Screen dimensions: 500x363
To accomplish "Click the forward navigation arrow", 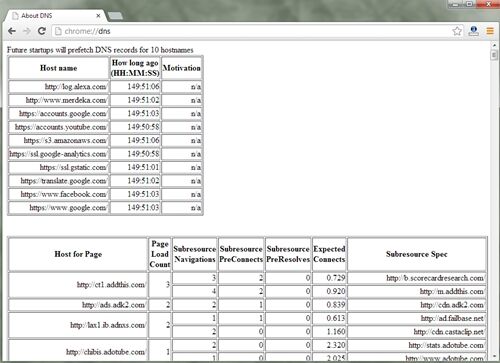I will click(x=27, y=31).
